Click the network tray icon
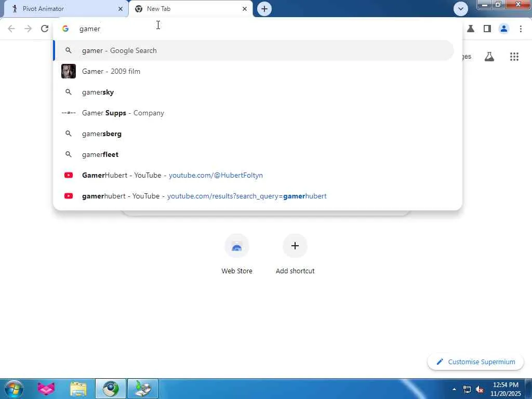 point(467,390)
